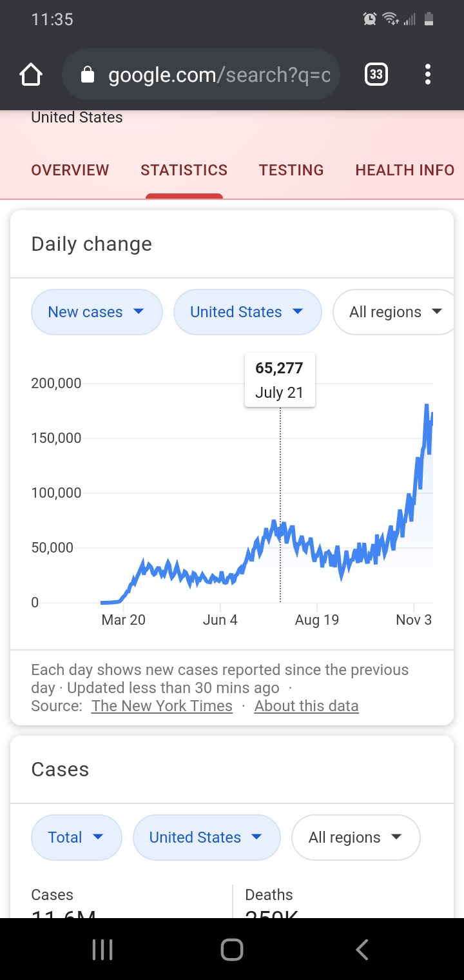
Task: Open United States dropdown in Daily change
Action: pos(247,312)
